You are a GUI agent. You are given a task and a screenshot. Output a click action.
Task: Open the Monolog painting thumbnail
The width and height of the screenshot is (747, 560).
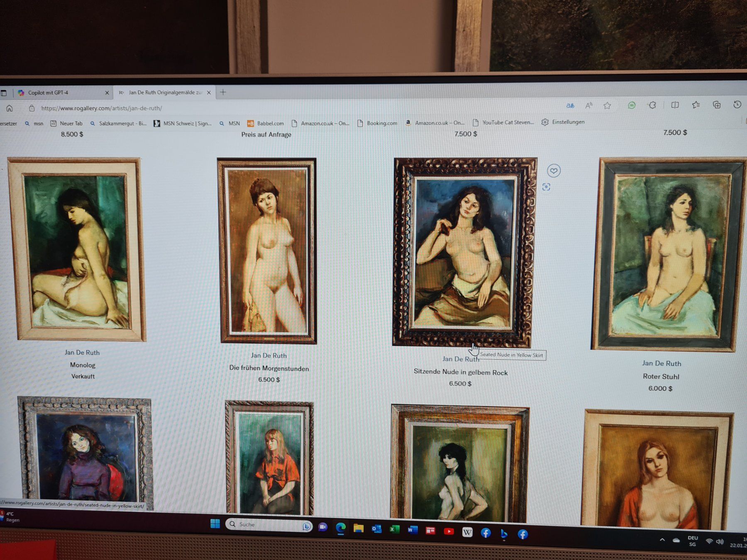pos(77,249)
